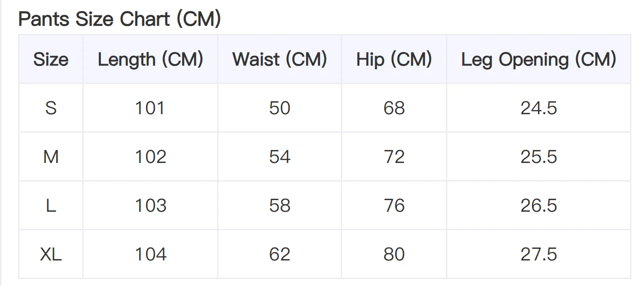Select the Size column header

(x=51, y=59)
